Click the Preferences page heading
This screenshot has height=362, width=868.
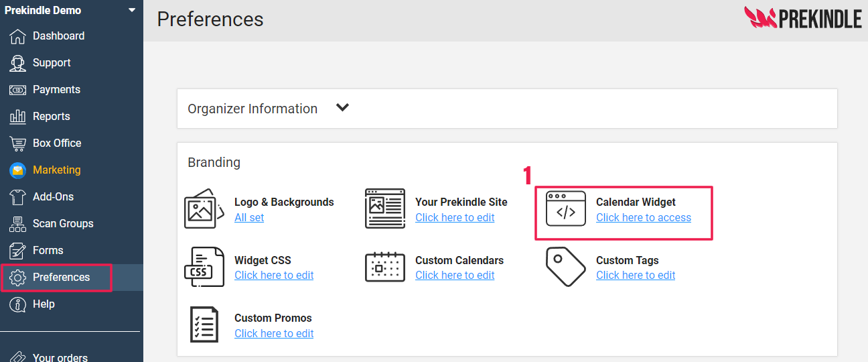point(210,19)
